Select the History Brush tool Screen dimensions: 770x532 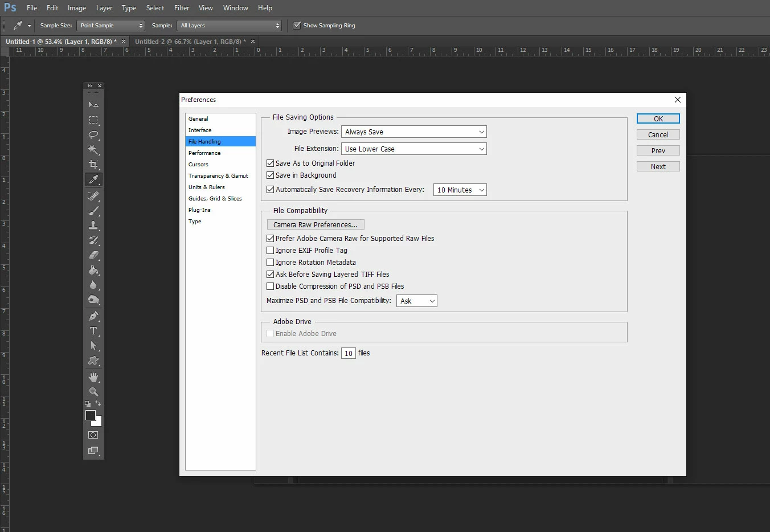coord(93,240)
